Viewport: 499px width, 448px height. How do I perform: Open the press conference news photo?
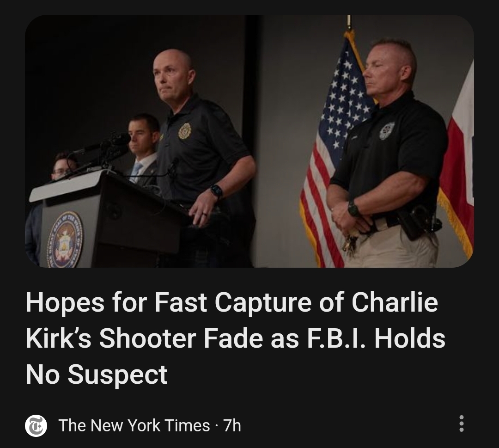(249, 141)
